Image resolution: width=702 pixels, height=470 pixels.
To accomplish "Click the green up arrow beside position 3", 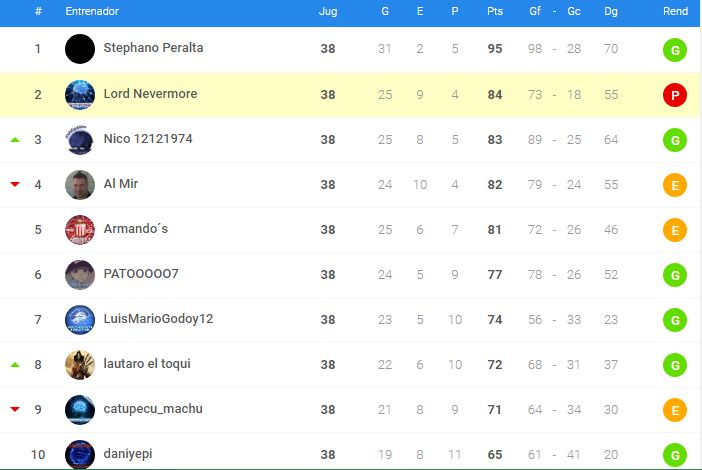I will [15, 140].
